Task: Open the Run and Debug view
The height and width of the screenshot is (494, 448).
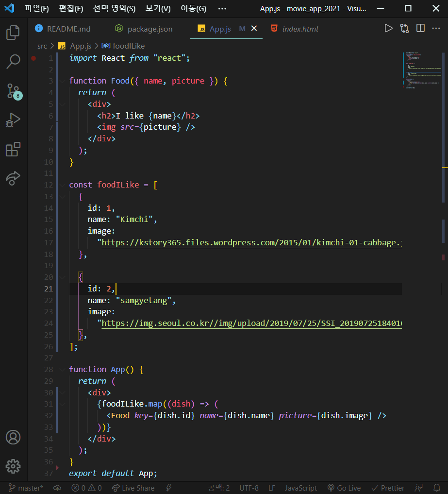Action: tap(13, 120)
